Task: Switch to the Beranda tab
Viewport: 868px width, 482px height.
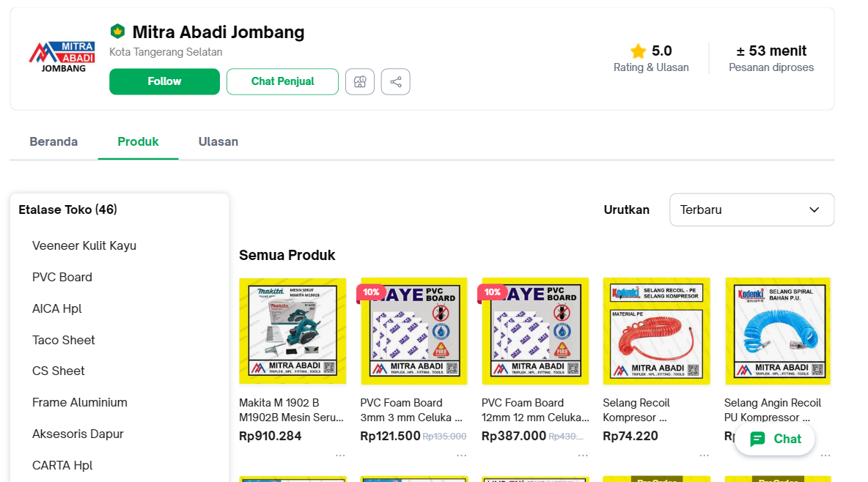Action: [54, 141]
